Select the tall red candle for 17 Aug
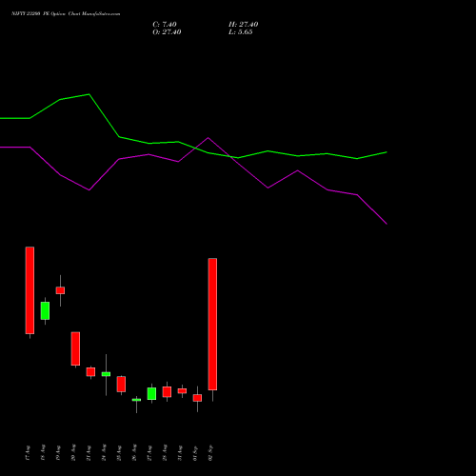The height and width of the screenshot is (476, 476). tap(30, 290)
